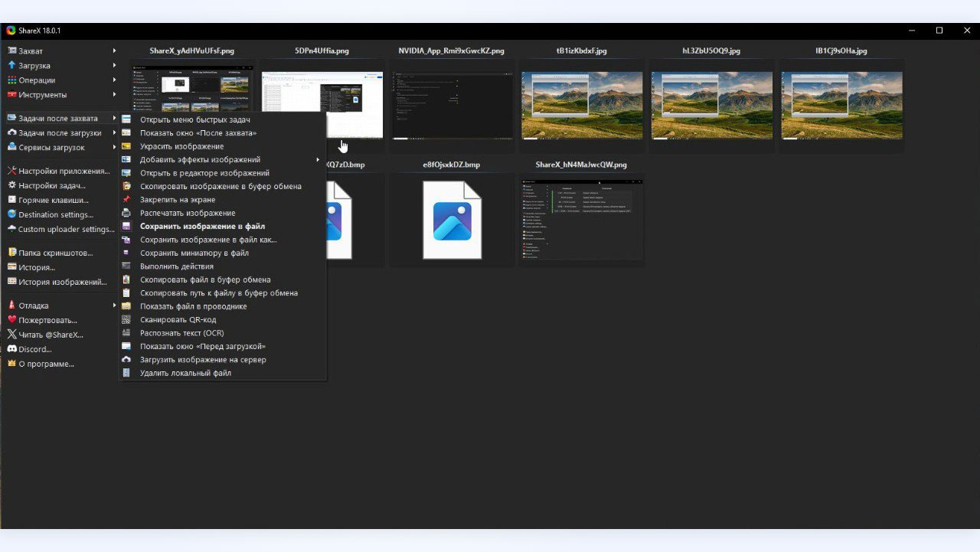
Task: Expand the «Добавить эффекты изображений» submenu arrow
Action: click(318, 160)
